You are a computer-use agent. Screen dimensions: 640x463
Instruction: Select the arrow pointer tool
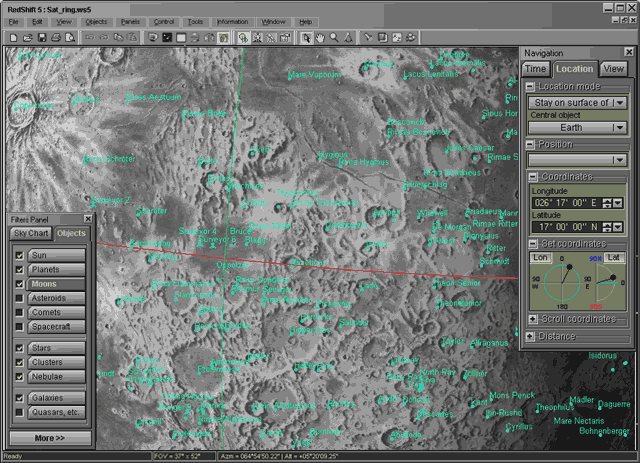pos(306,37)
